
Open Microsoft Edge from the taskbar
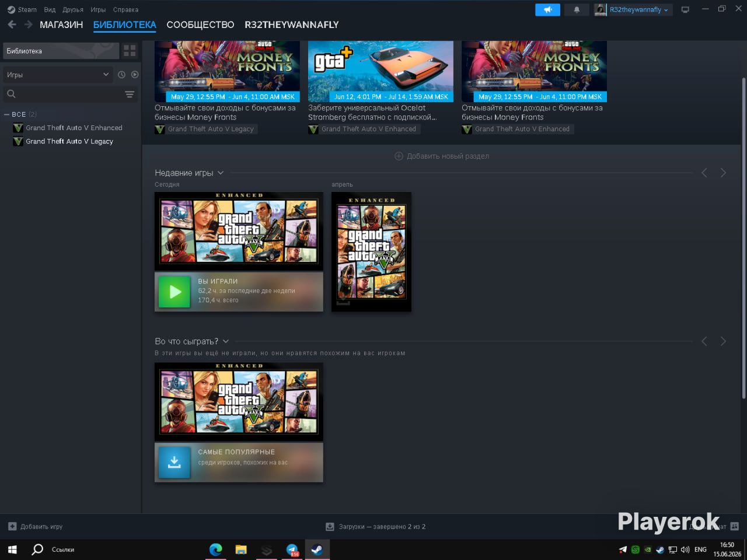point(216,549)
